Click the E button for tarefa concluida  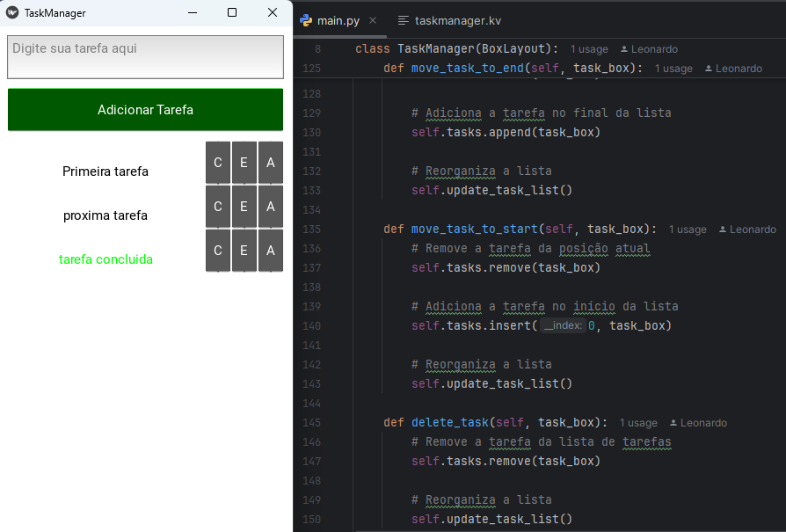[x=244, y=251]
